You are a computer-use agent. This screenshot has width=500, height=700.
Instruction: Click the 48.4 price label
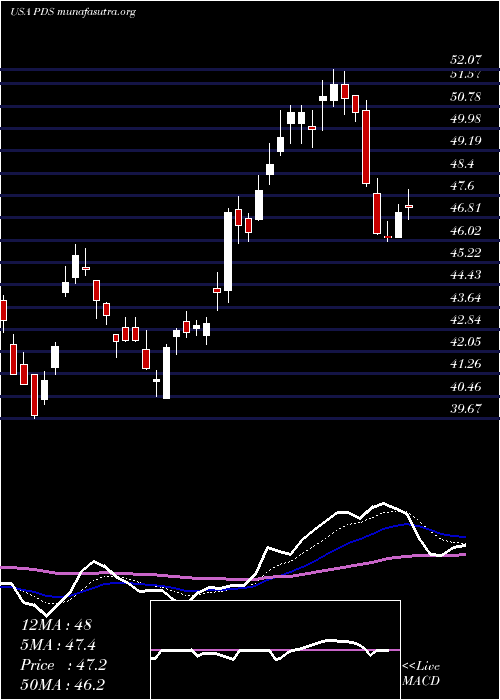462,163
